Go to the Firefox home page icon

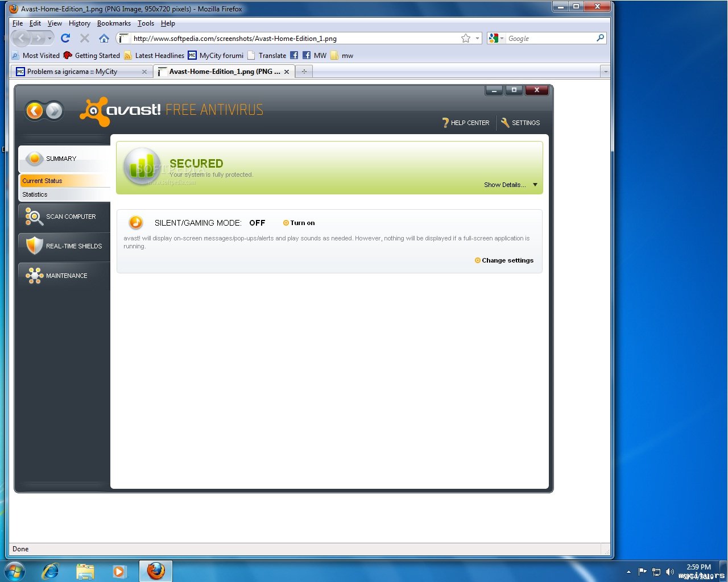104,38
